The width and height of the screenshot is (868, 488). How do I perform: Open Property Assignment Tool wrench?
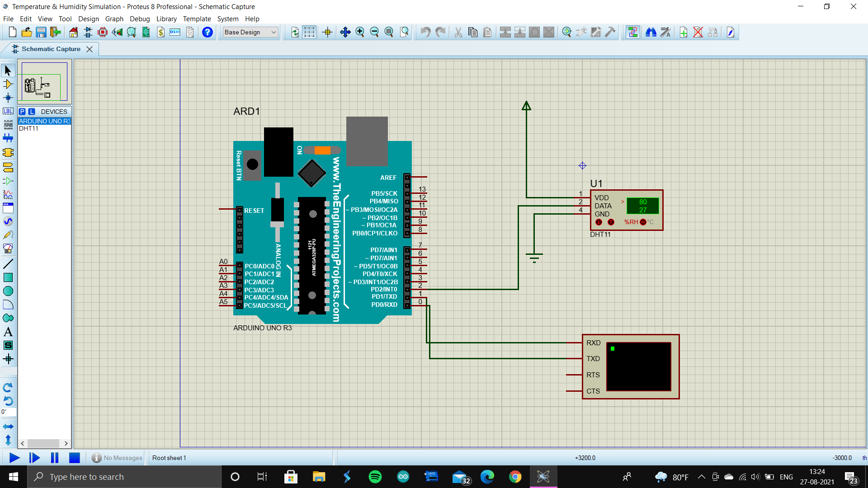coord(665,32)
